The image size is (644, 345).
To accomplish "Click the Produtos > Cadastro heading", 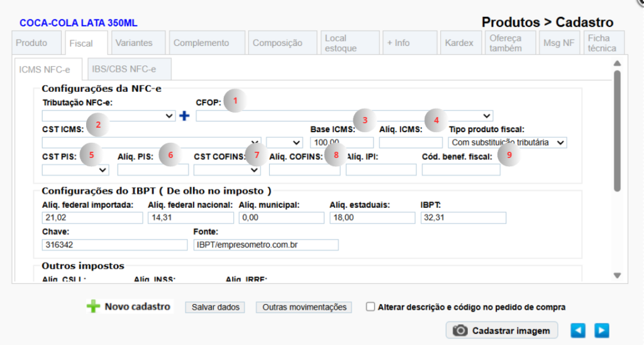I will pos(548,22).
